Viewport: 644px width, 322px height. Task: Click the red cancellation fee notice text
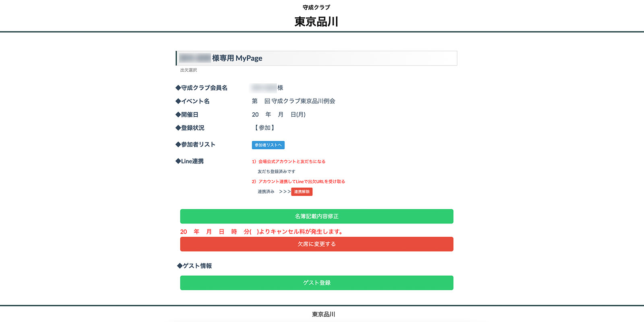[x=262, y=231]
